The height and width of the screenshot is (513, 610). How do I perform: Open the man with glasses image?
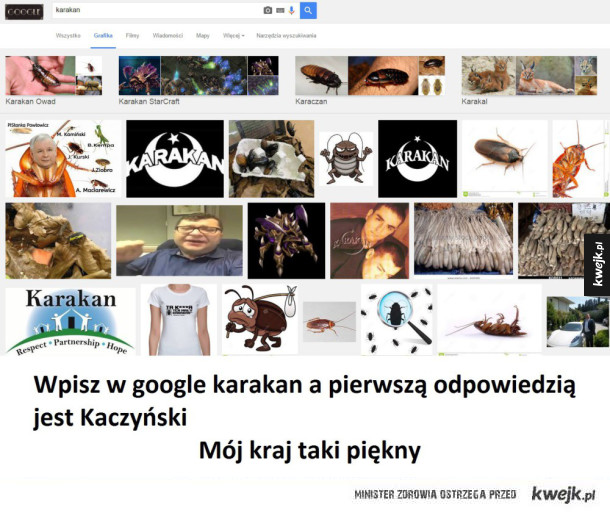click(x=179, y=241)
